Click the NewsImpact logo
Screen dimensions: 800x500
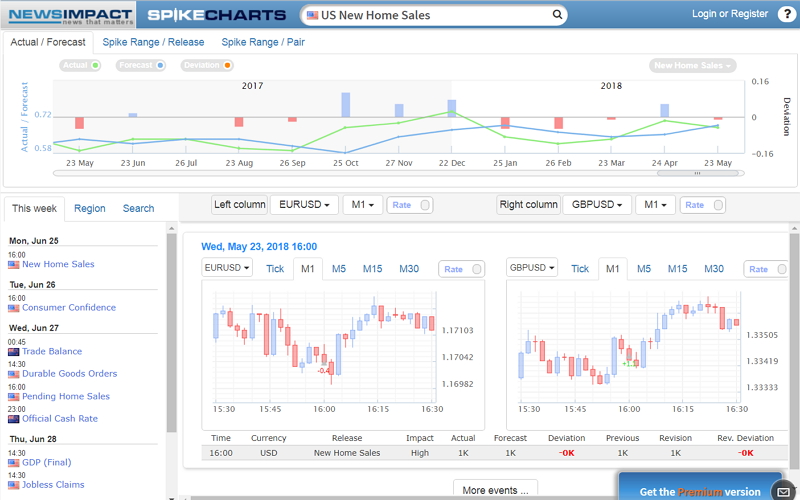pyautogui.click(x=69, y=15)
